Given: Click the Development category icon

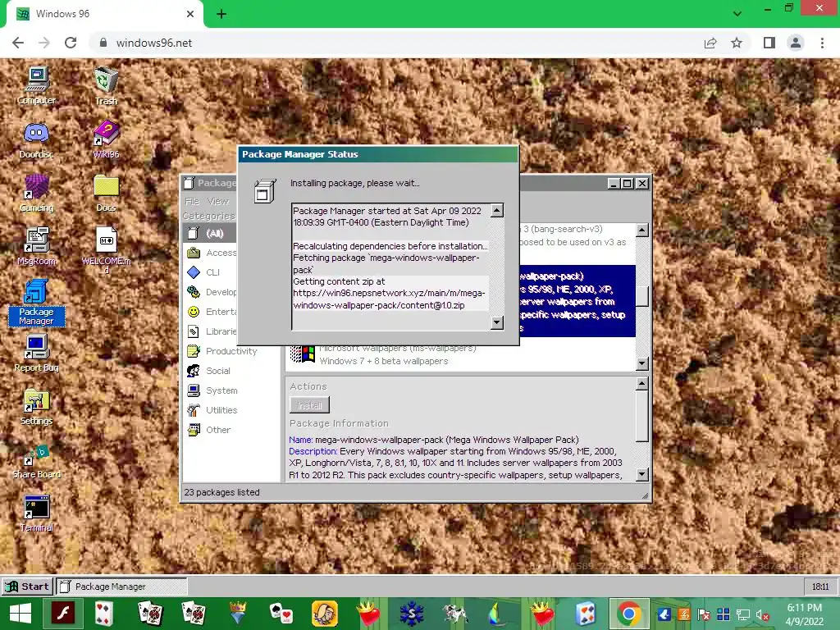Looking at the screenshot, I should click(194, 292).
